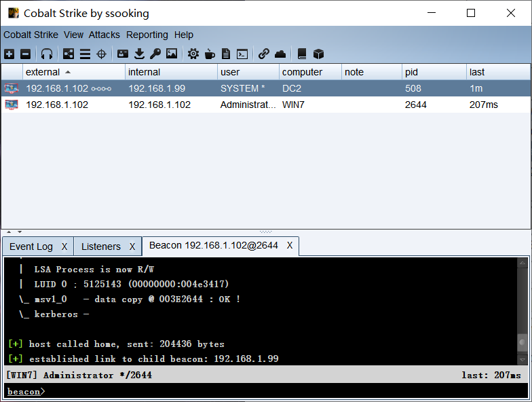Sort sessions by internal column header
This screenshot has height=402, width=532.
(171, 72)
